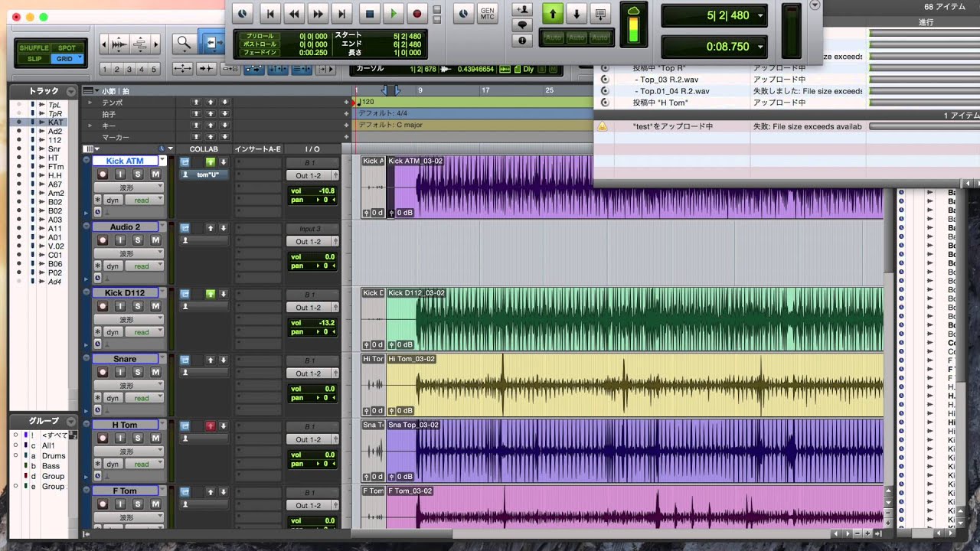Select the Drums group

pyautogui.click(x=54, y=456)
